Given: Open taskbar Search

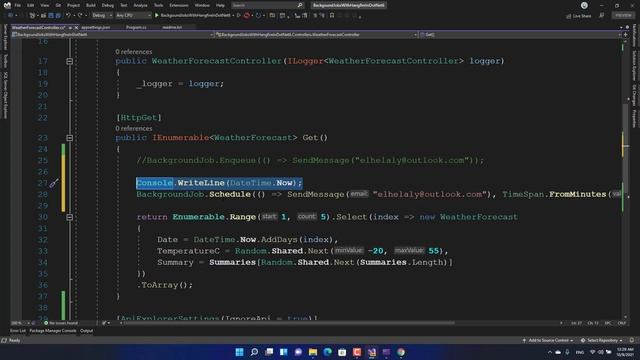Looking at the screenshot, I should tap(254, 352).
